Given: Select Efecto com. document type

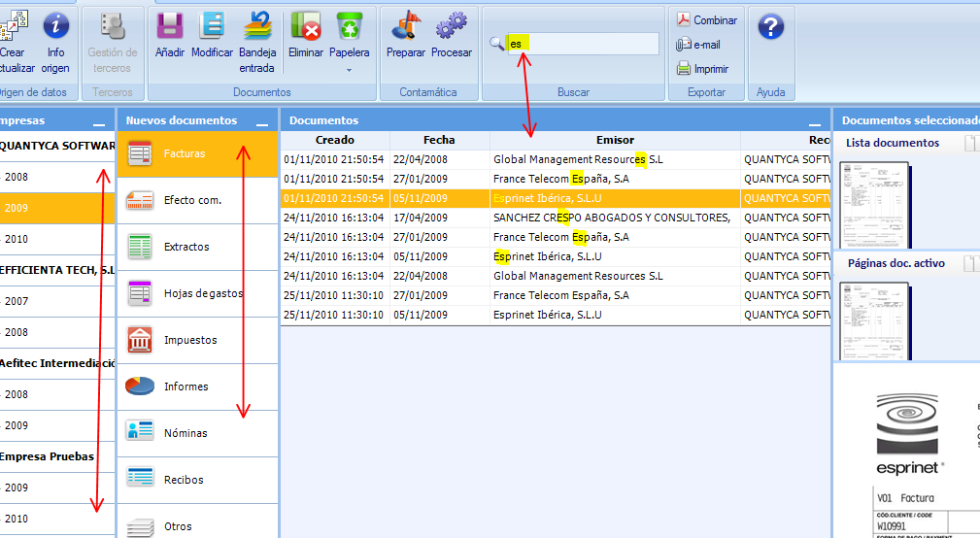Looking at the screenshot, I should (197, 201).
